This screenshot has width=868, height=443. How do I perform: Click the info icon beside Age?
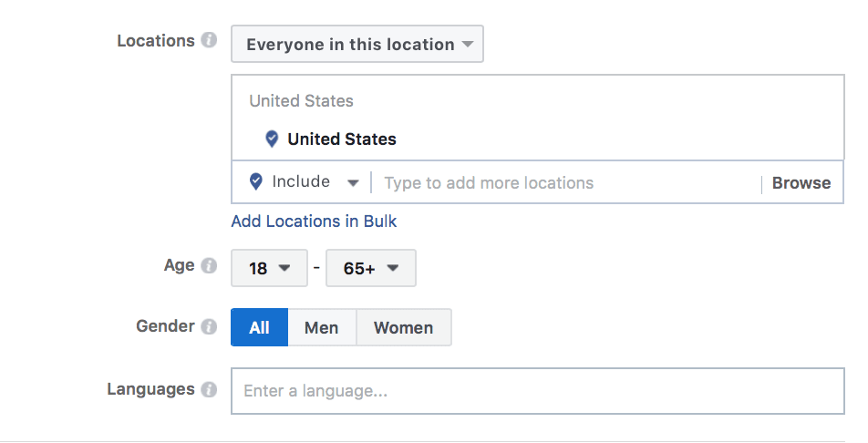pos(209,266)
